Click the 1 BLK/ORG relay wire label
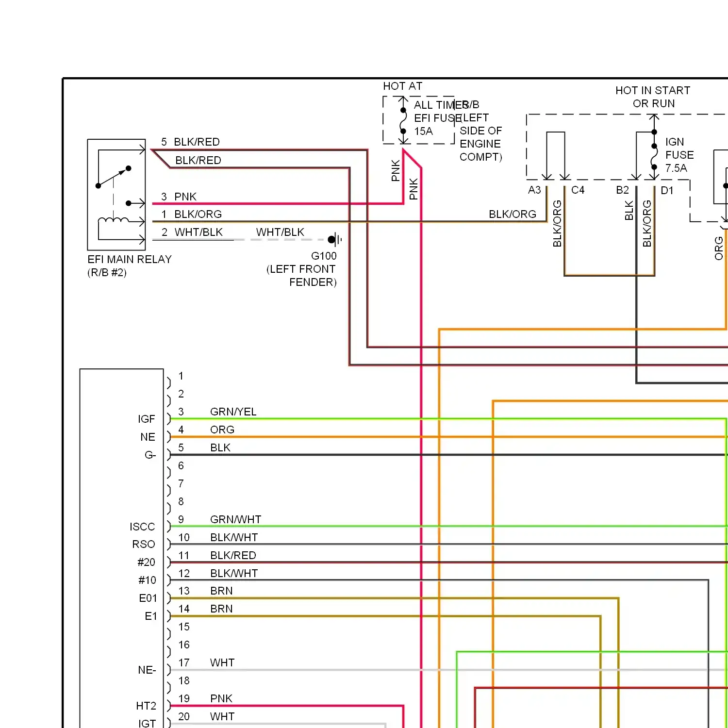This screenshot has width=728, height=728. (191, 214)
